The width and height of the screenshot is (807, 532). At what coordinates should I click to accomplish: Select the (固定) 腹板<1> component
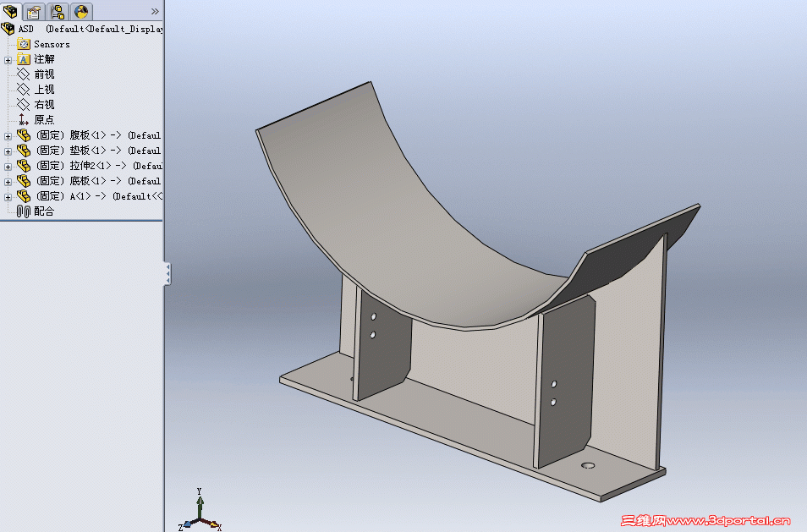[98, 135]
